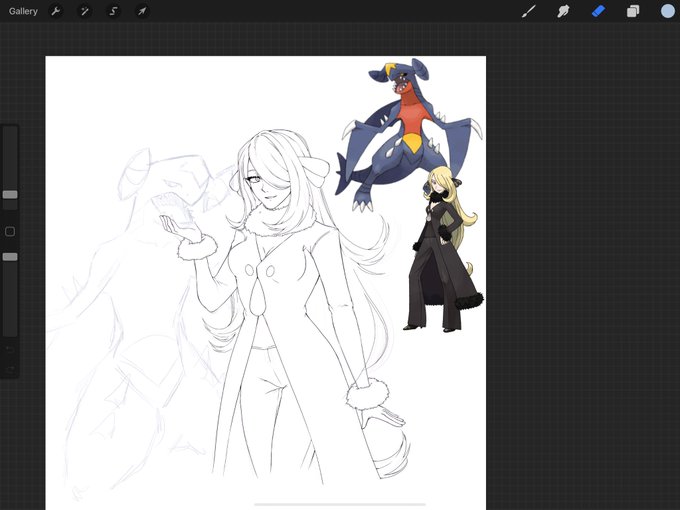Select the Eraser tool
The width and height of the screenshot is (680, 510).
(598, 11)
